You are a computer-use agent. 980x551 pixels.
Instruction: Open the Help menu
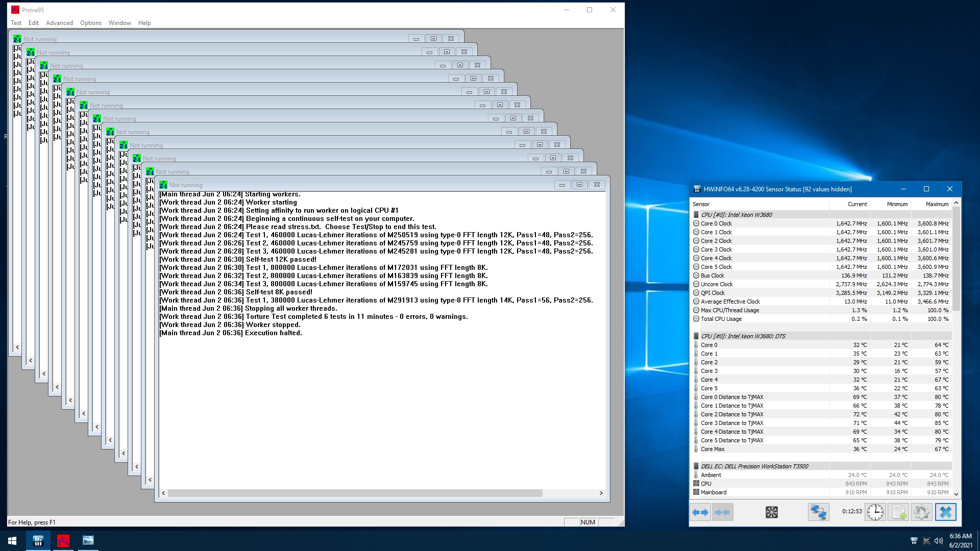144,23
